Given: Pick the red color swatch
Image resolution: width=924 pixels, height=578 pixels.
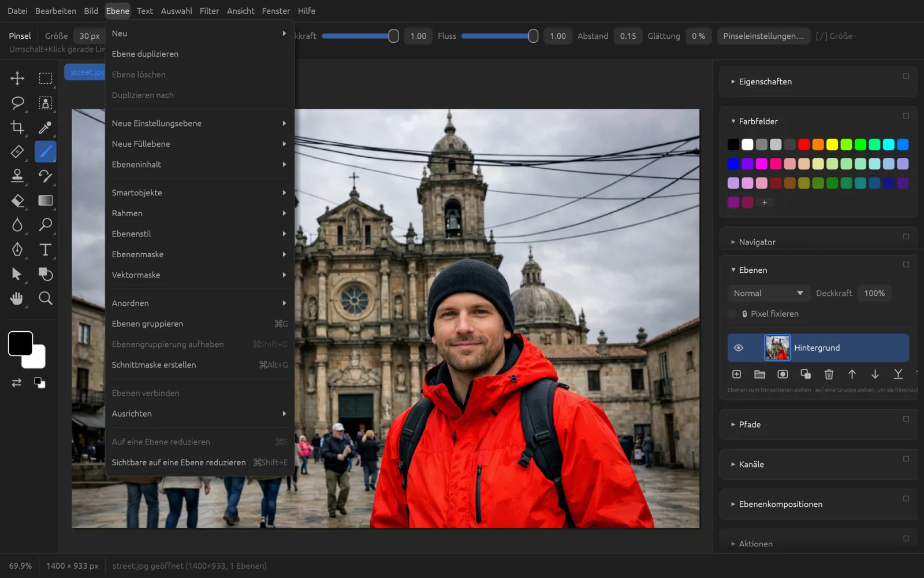Looking at the screenshot, I should tap(804, 144).
